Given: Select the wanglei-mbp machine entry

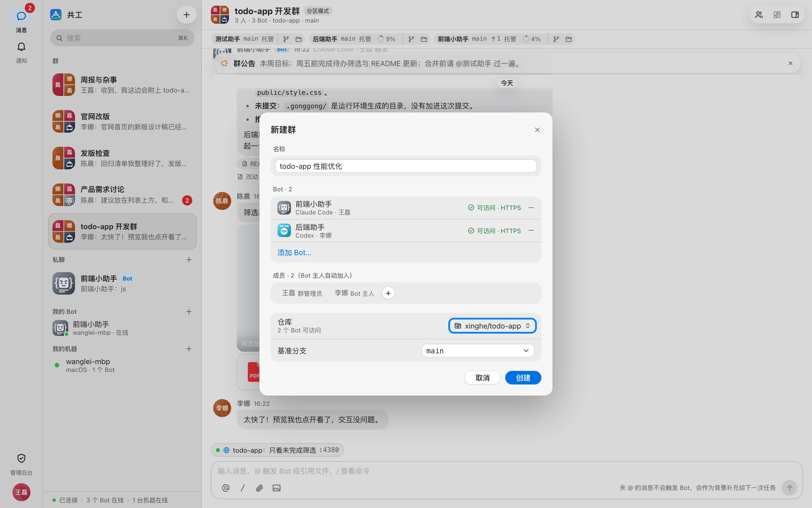Looking at the screenshot, I should tap(122, 365).
